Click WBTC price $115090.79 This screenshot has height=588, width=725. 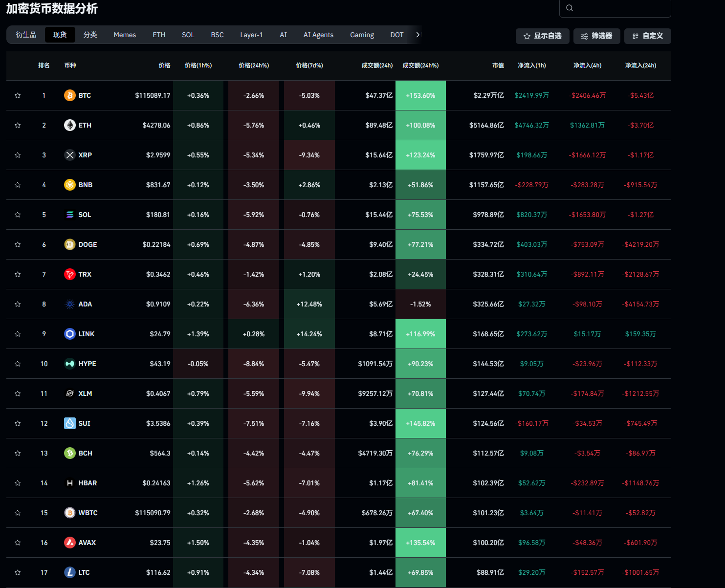click(153, 513)
